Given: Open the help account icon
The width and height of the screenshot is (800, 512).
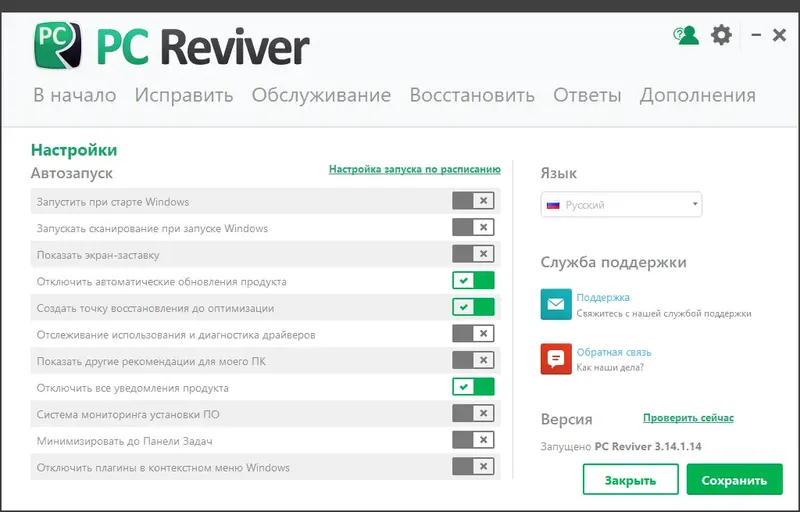Looking at the screenshot, I should pyautogui.click(x=686, y=35).
